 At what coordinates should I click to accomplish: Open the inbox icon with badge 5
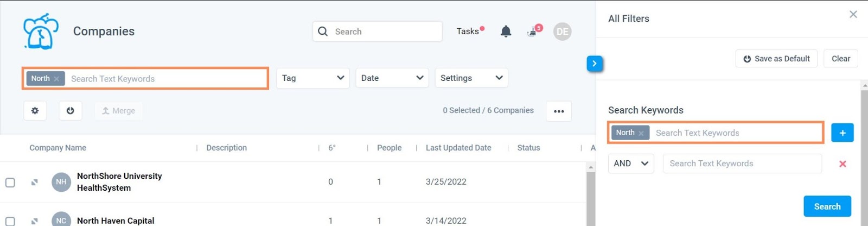pos(534,30)
